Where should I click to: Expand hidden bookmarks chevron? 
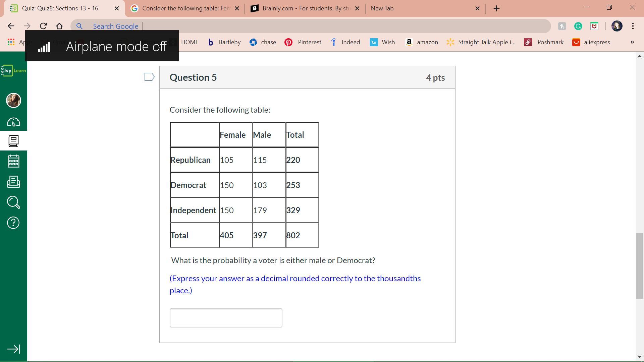(x=632, y=42)
